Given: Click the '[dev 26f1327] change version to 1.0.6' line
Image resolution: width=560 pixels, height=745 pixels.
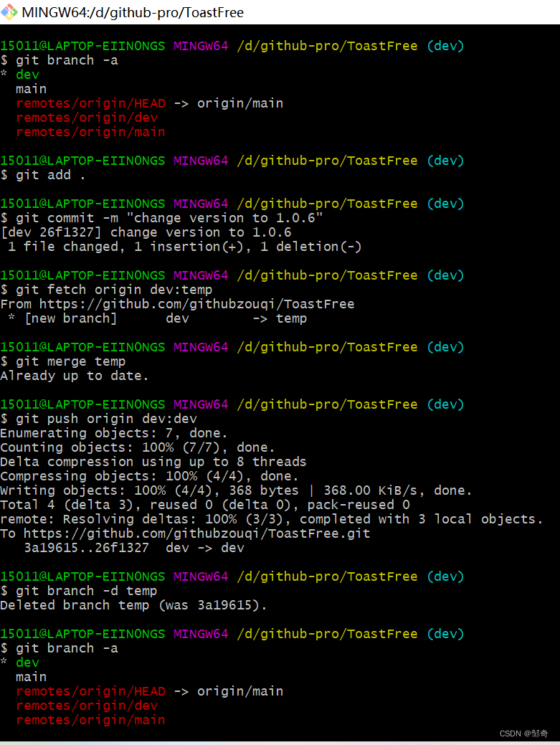Looking at the screenshot, I should (146, 232).
